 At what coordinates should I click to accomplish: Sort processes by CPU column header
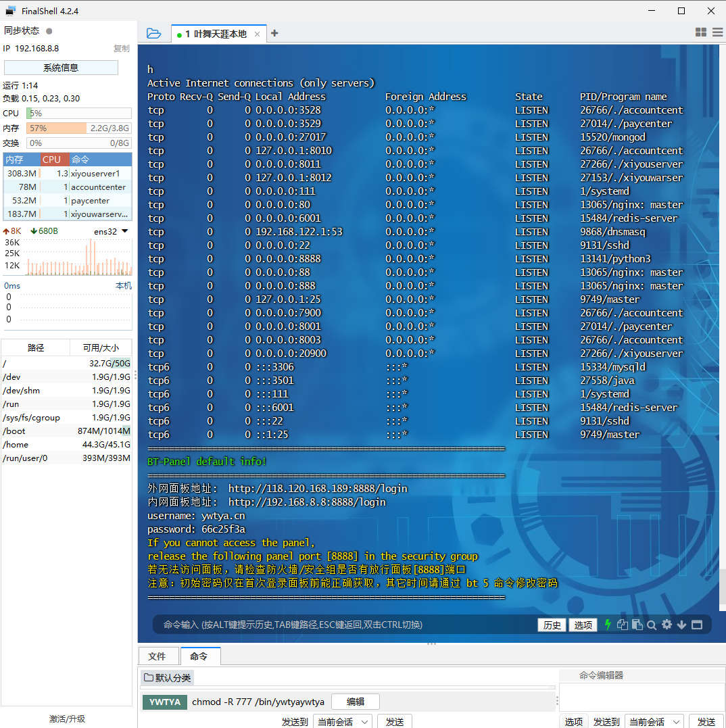tap(55, 160)
